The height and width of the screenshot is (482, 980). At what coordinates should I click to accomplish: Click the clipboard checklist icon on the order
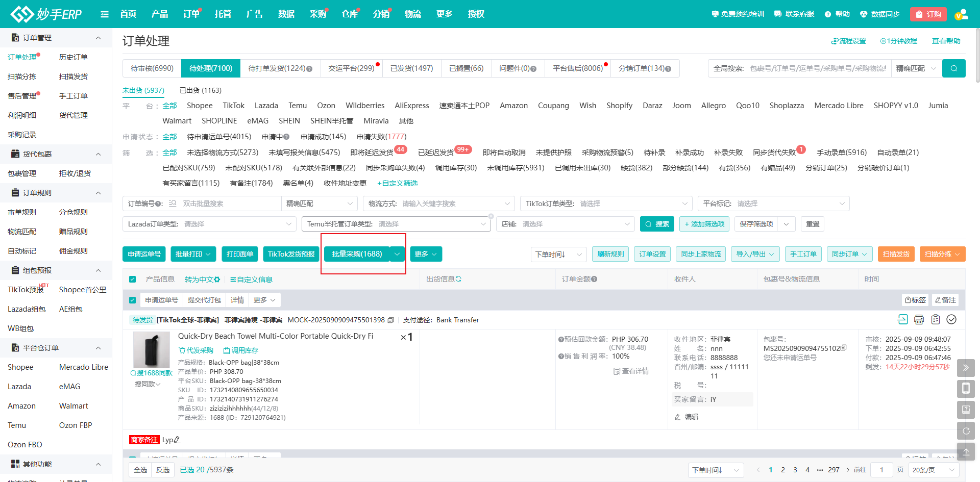point(935,319)
